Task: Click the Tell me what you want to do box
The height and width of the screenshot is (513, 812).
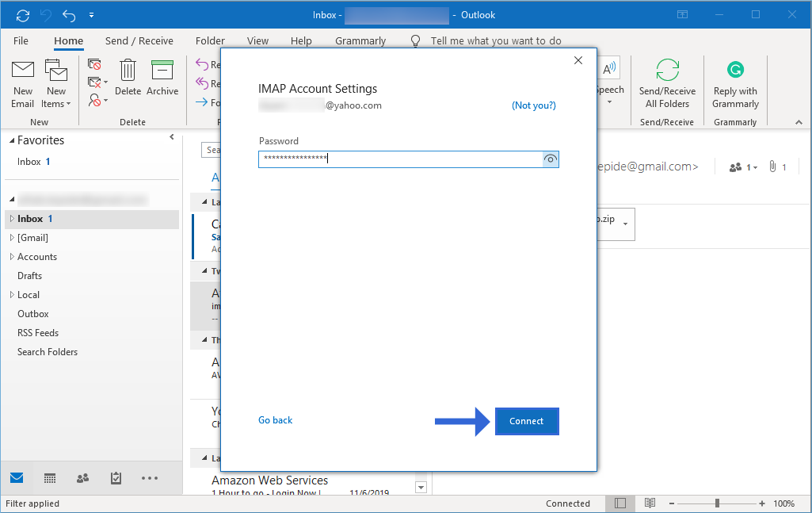Action: click(496, 41)
